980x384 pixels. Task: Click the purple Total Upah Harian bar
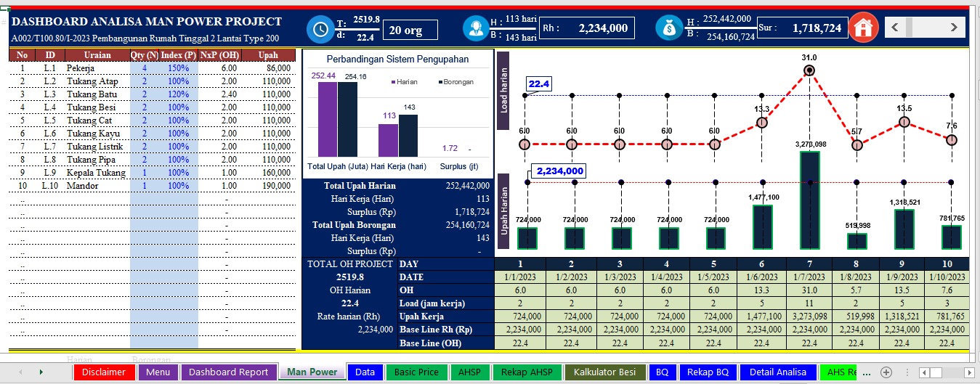coord(327,119)
